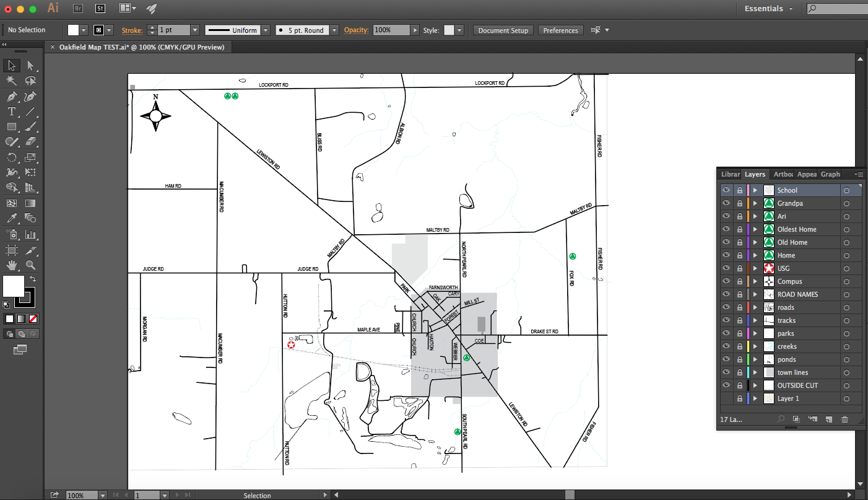Open the Essentials workspace switcher

tap(768, 9)
